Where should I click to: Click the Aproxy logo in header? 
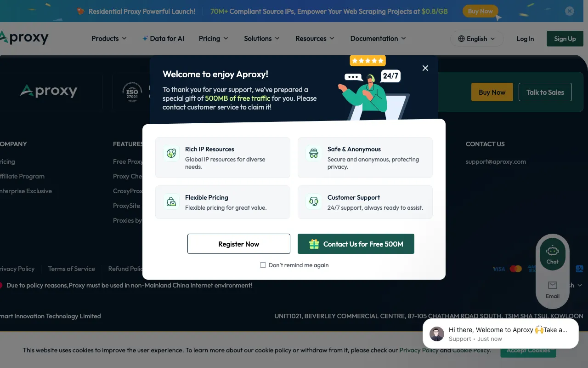24,38
